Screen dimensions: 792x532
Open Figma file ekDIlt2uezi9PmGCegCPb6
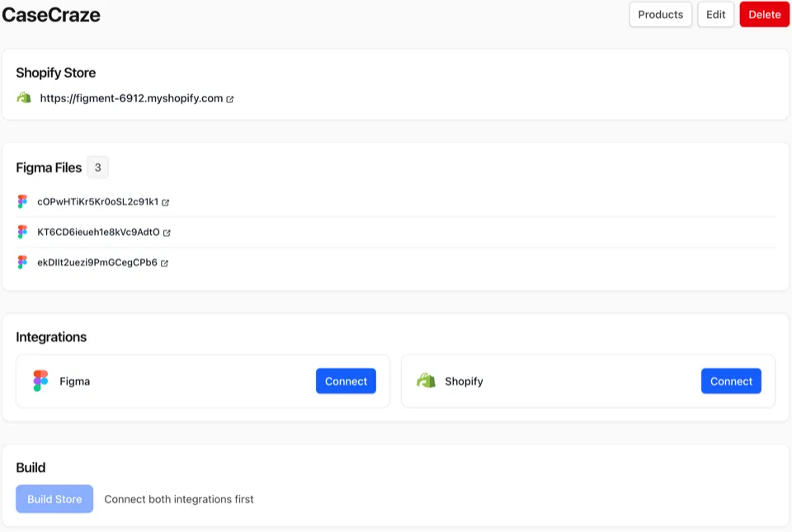(x=97, y=262)
